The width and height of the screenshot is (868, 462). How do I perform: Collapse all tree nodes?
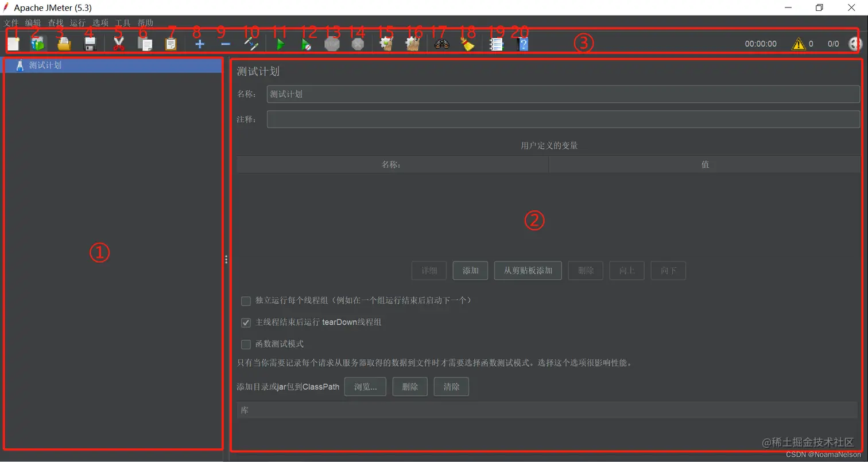click(x=225, y=43)
